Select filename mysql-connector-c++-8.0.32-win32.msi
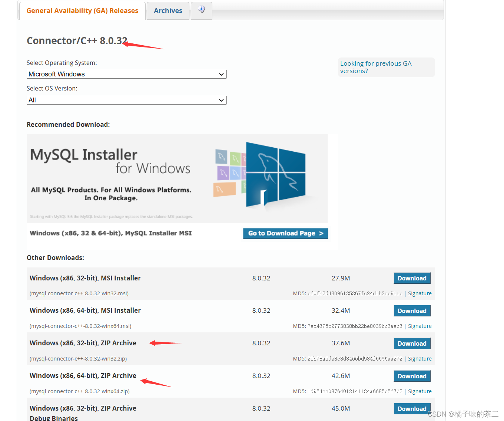 (79, 293)
